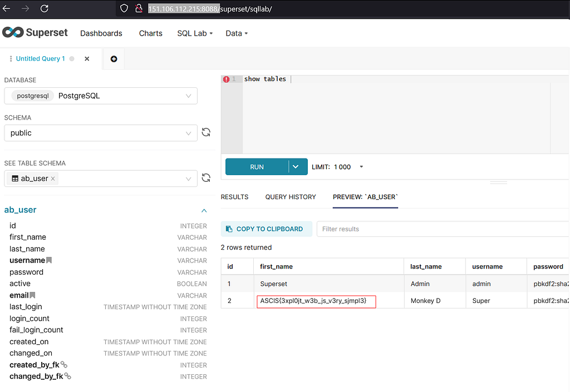Click the browser address bar URL
570x392 pixels.
[x=210, y=9]
